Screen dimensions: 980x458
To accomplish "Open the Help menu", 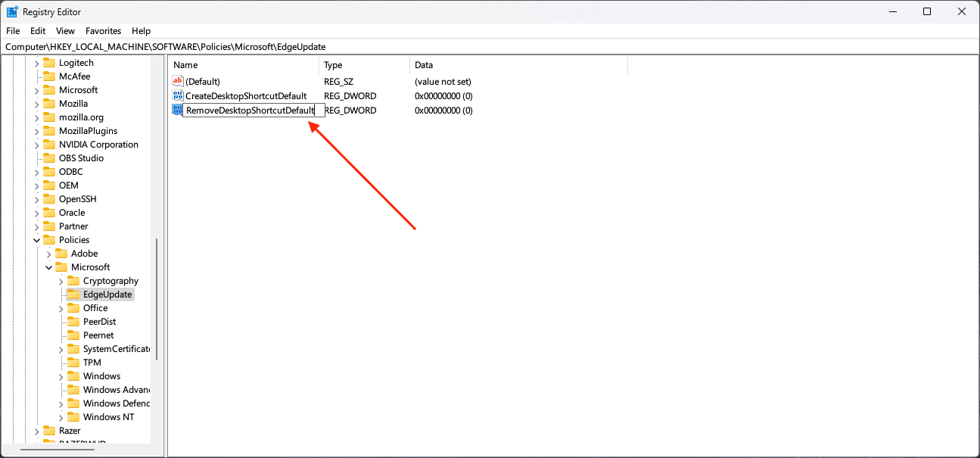I will [142, 31].
